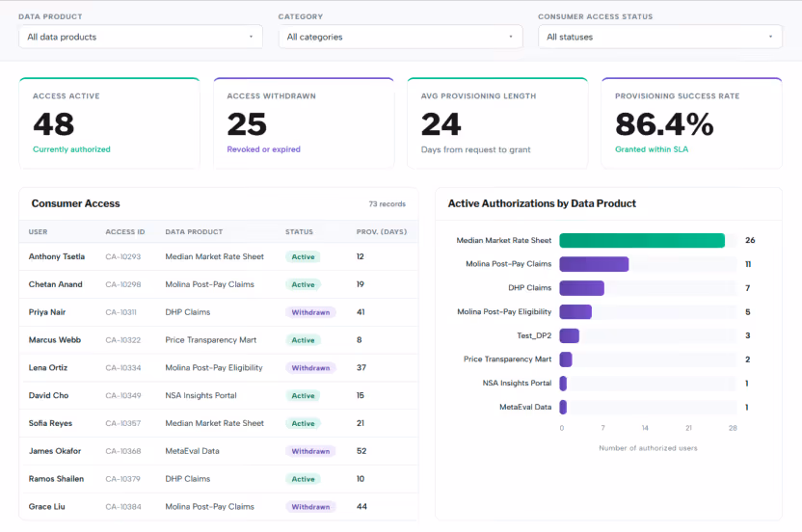Sort by PROV. (DAYS) column header

[x=382, y=231]
